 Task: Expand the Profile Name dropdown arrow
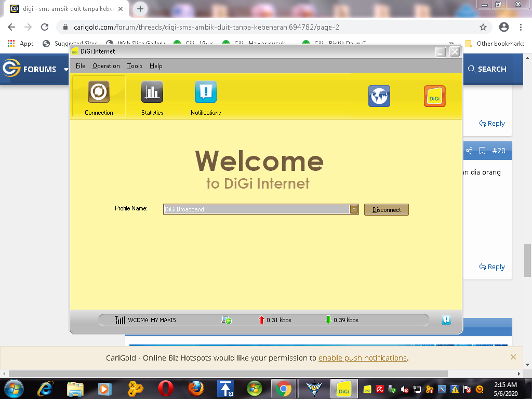point(354,209)
